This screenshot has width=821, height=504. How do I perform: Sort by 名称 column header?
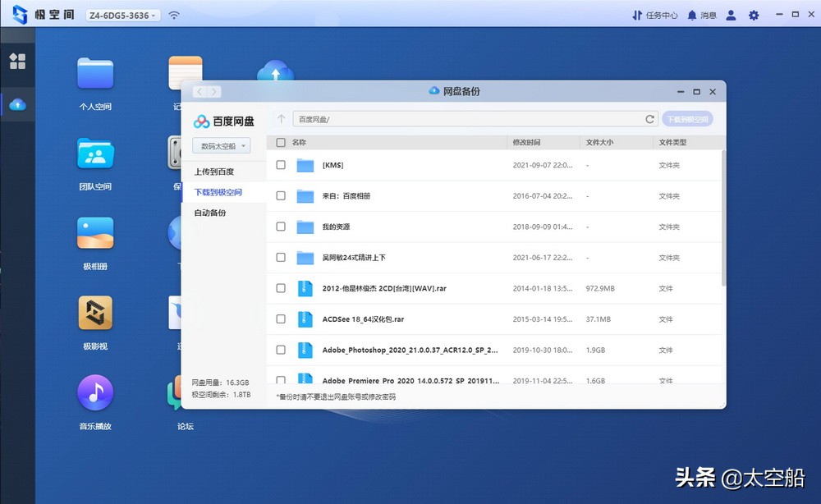tap(299, 142)
